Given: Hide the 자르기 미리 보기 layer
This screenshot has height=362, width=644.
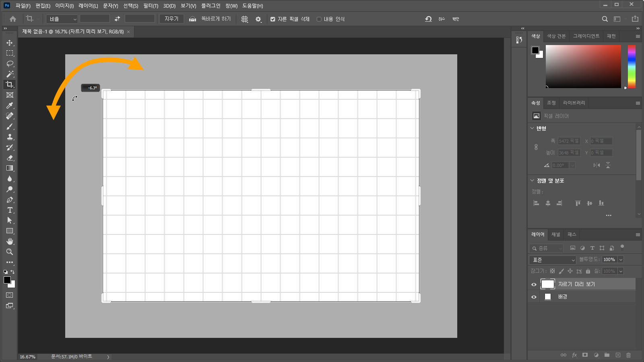Looking at the screenshot, I should point(534,284).
